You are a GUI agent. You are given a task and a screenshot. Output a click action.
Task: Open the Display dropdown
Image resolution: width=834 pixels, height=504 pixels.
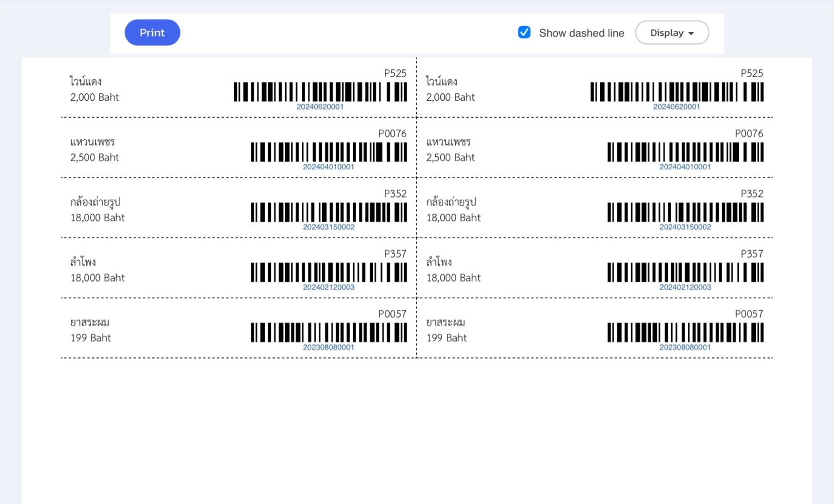[672, 33]
